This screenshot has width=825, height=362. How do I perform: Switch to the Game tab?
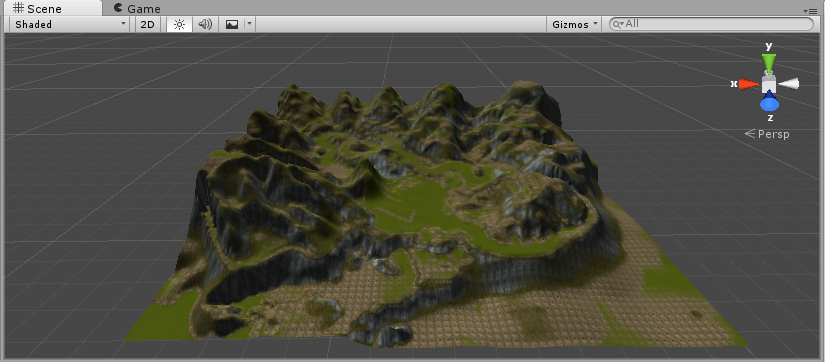tap(137, 8)
